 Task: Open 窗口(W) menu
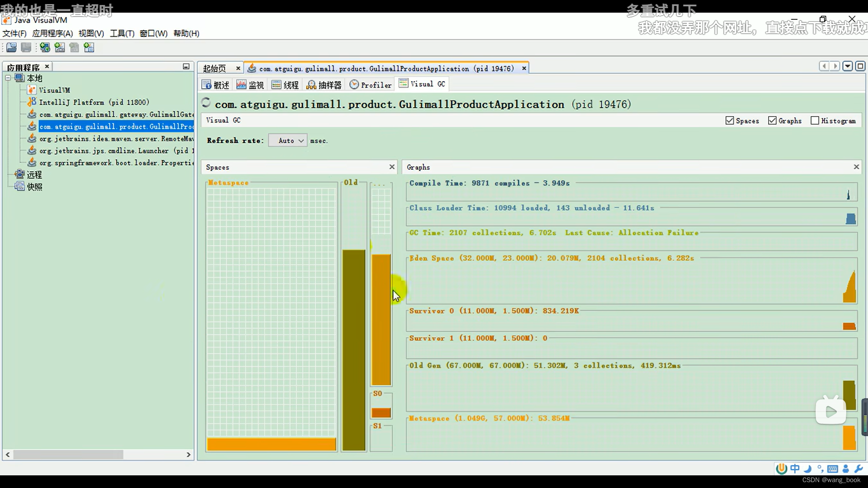[154, 33]
